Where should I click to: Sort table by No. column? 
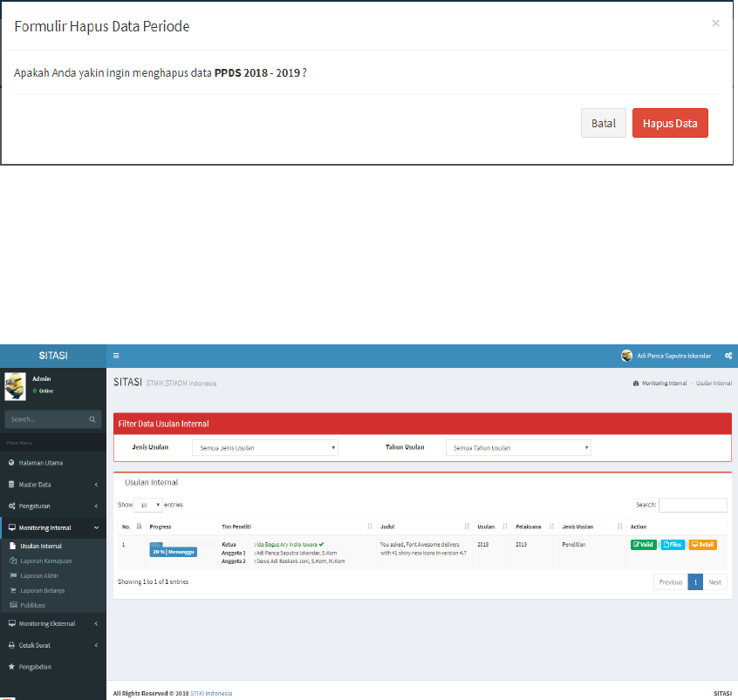coord(132,527)
